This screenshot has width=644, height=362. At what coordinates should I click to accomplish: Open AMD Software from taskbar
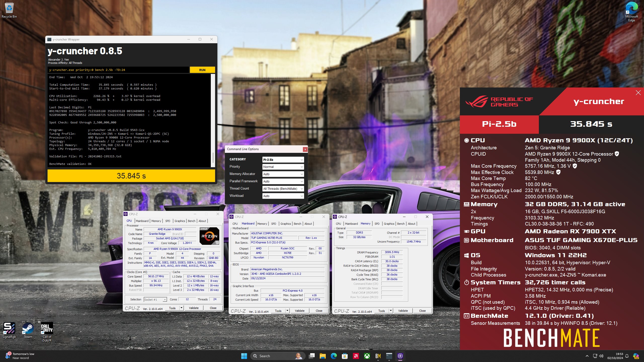pyautogui.click(x=356, y=356)
